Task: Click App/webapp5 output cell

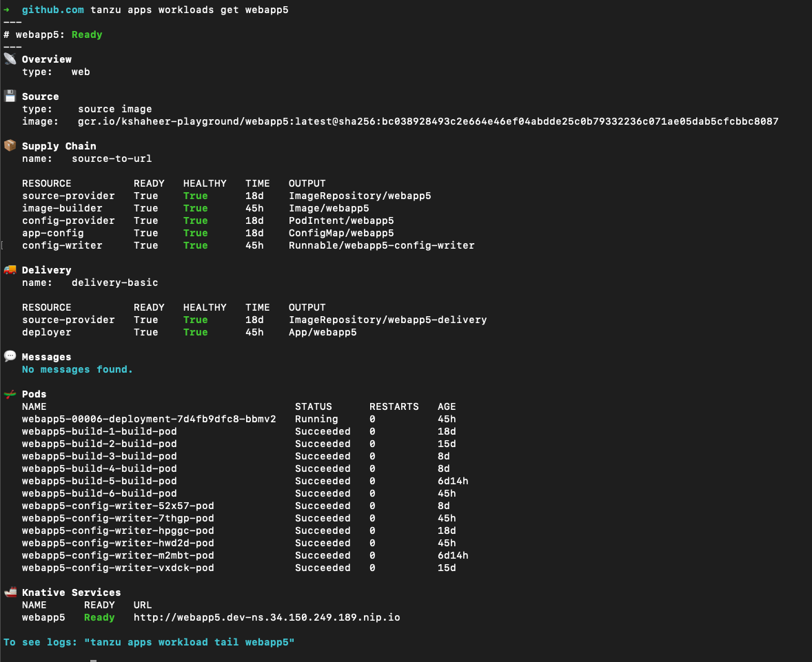Action: pos(323,332)
